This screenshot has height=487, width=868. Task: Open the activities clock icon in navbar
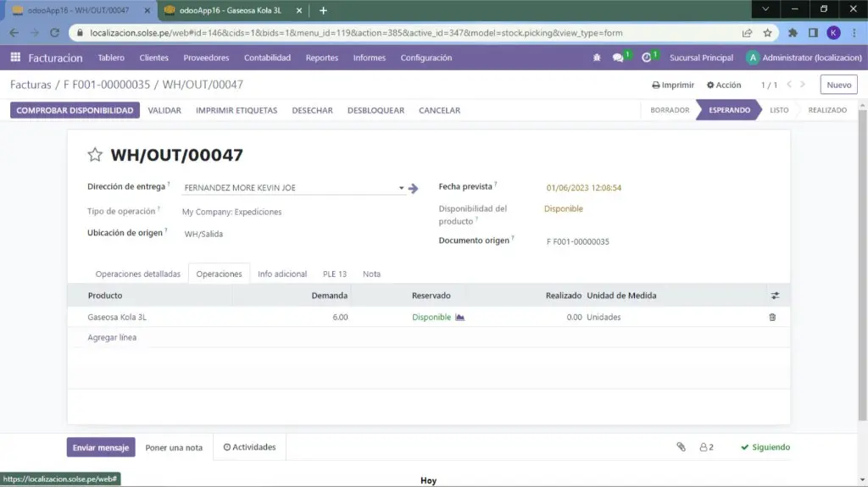pos(647,58)
